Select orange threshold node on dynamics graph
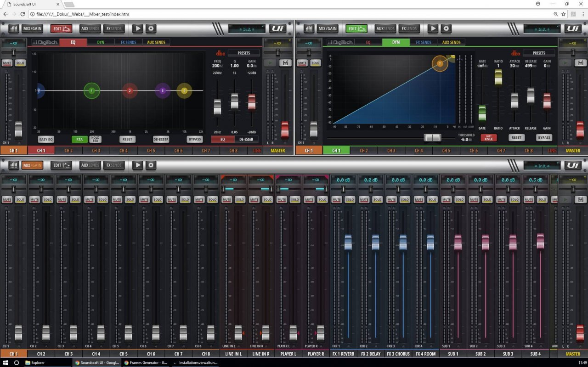This screenshot has width=588, height=367. 440,63
